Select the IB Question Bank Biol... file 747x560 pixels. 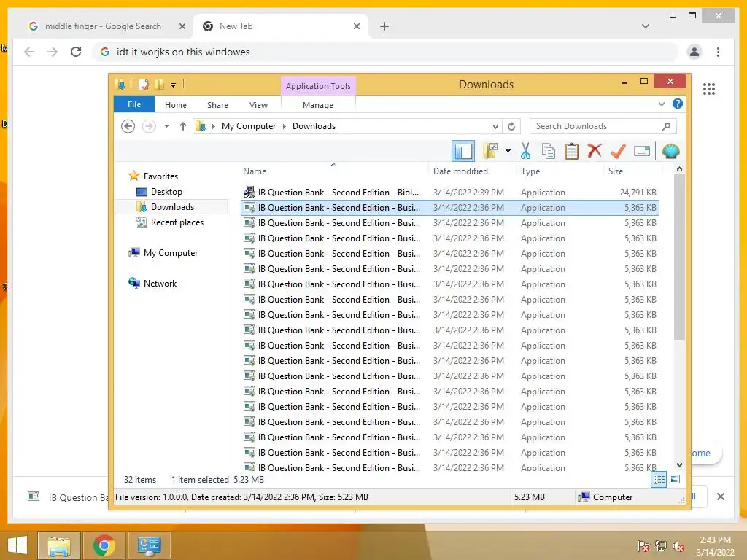(x=449, y=192)
